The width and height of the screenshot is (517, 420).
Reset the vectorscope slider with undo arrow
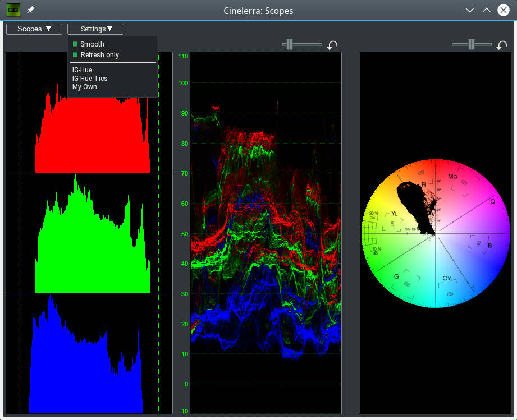coord(501,45)
